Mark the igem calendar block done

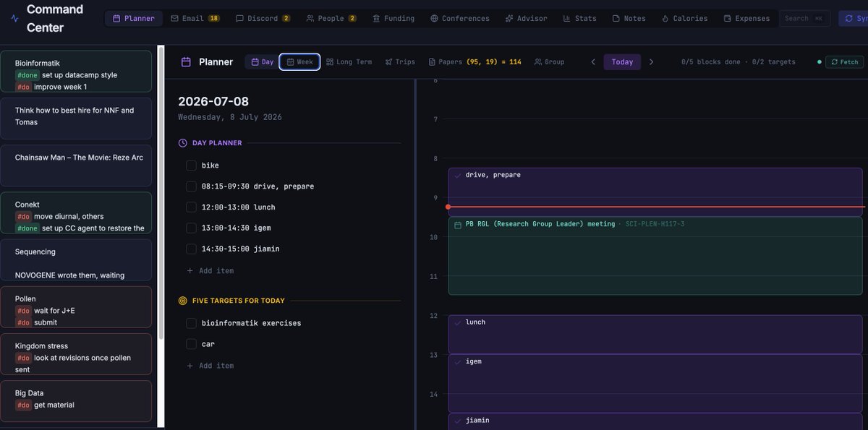click(457, 361)
